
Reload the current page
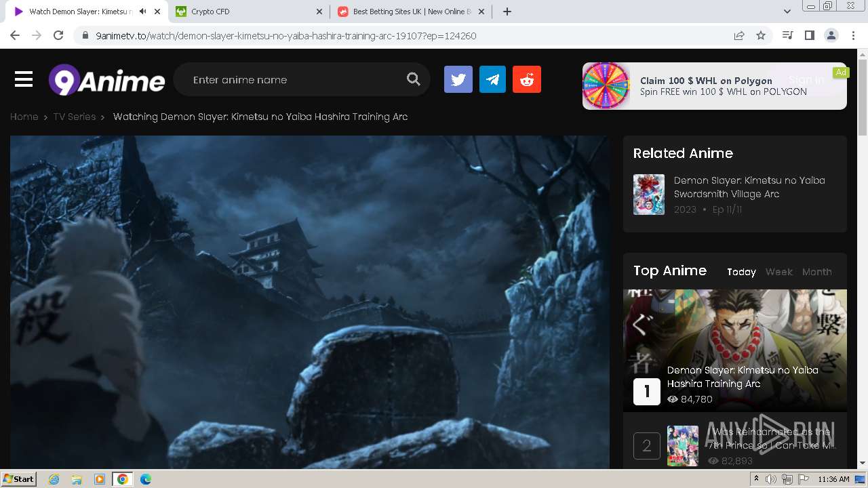click(58, 35)
